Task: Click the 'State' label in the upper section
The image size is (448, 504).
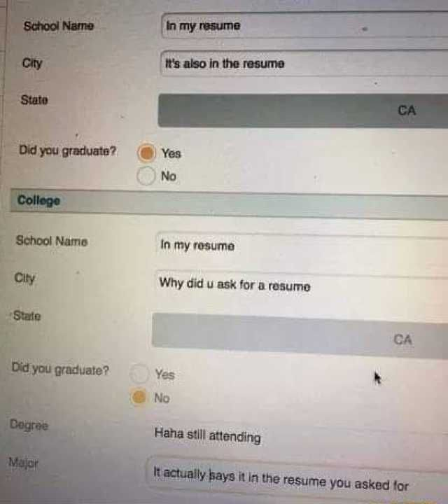Action: (34, 100)
